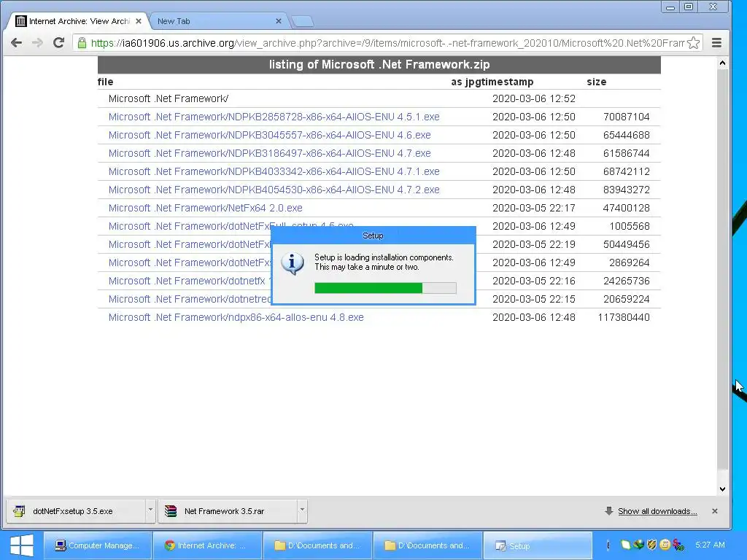Screen dimensions: 747x560
Task: Close the downloads bar
Action: (715, 511)
